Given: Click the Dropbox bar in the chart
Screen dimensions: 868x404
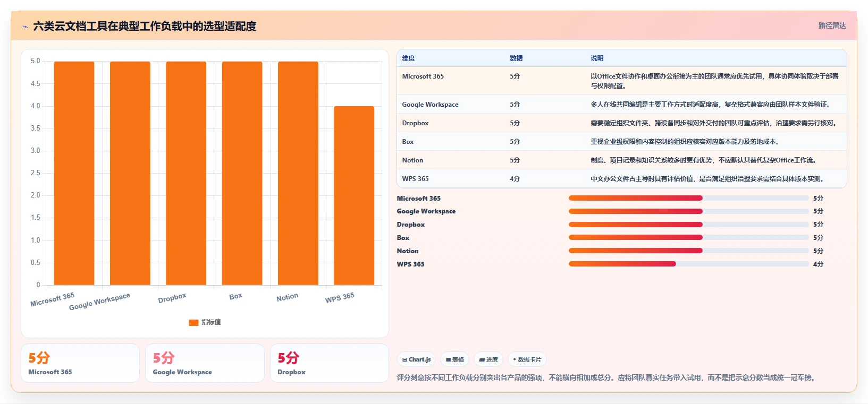Looking at the screenshot, I should pyautogui.click(x=186, y=173).
